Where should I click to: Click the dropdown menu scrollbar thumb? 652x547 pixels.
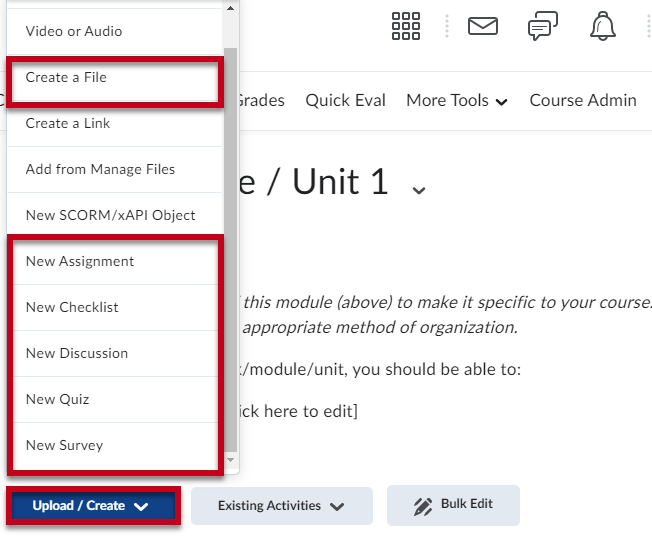230,250
